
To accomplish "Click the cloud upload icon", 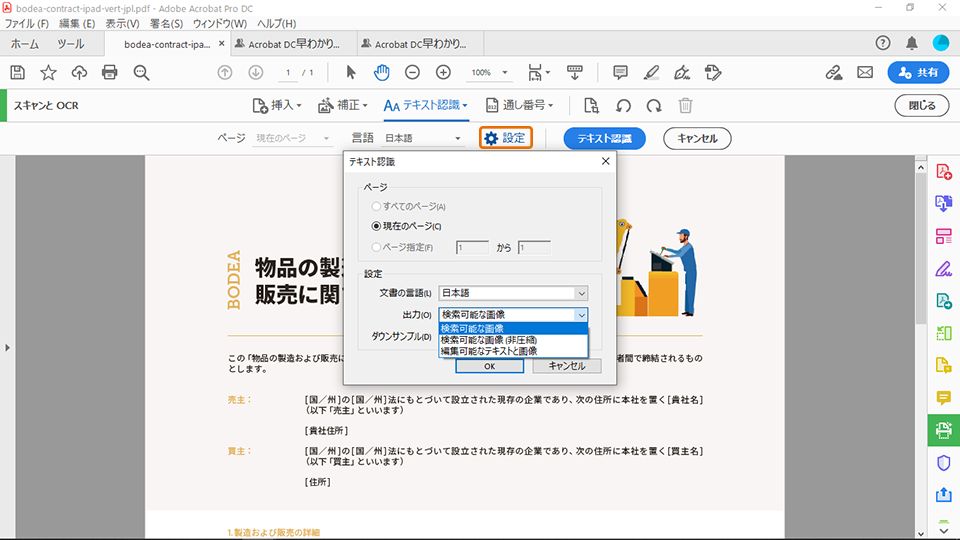I will click(x=79, y=72).
